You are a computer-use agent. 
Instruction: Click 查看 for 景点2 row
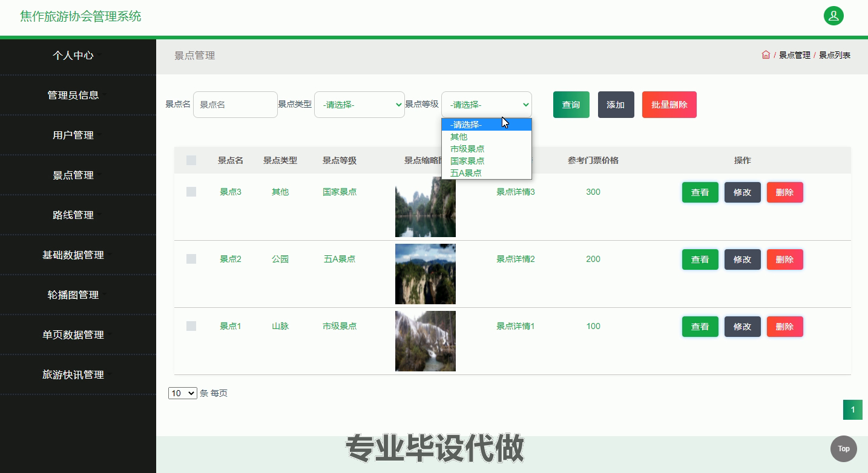[700, 259]
